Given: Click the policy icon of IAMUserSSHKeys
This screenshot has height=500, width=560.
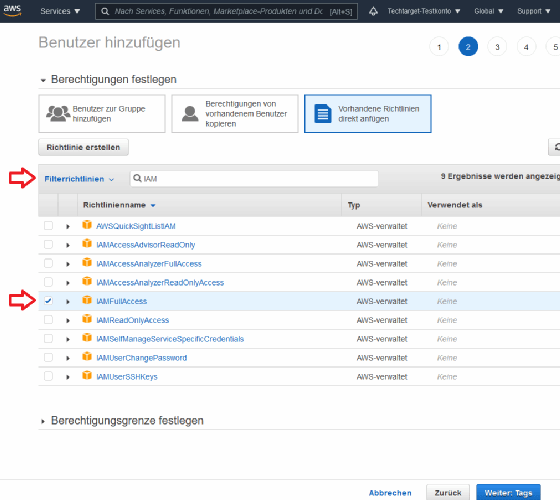Looking at the screenshot, I should [87, 375].
